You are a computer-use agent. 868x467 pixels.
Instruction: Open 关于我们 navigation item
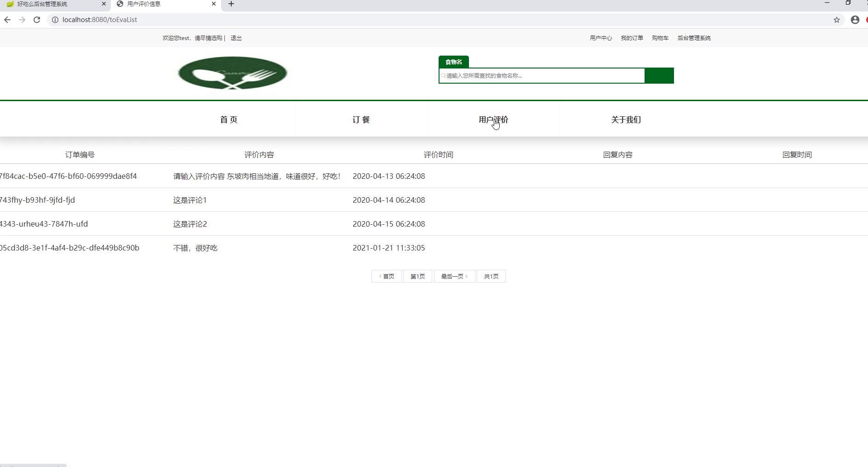[626, 120]
